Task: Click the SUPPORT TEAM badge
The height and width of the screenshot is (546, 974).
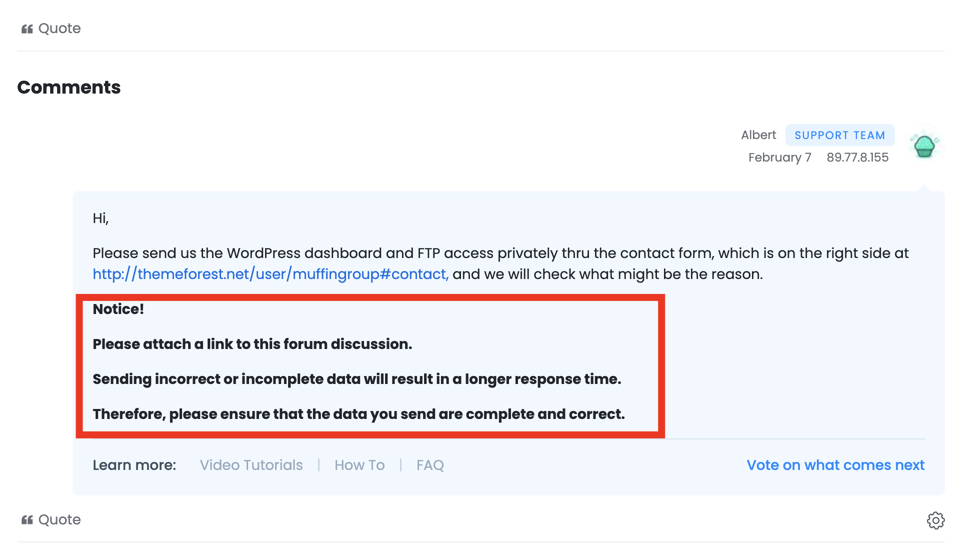Action: pyautogui.click(x=839, y=135)
